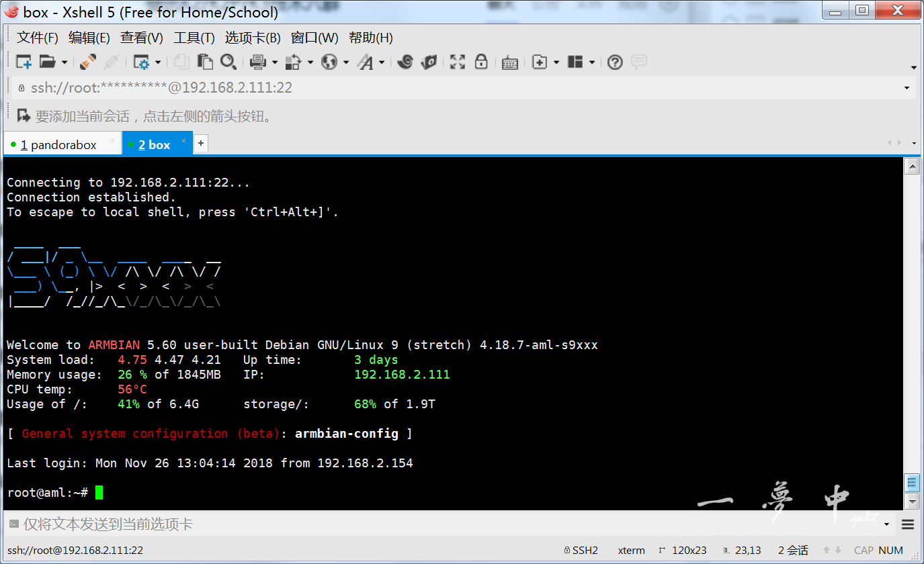Click the Reconnect plug icon
The image size is (924, 564).
[x=88, y=62]
